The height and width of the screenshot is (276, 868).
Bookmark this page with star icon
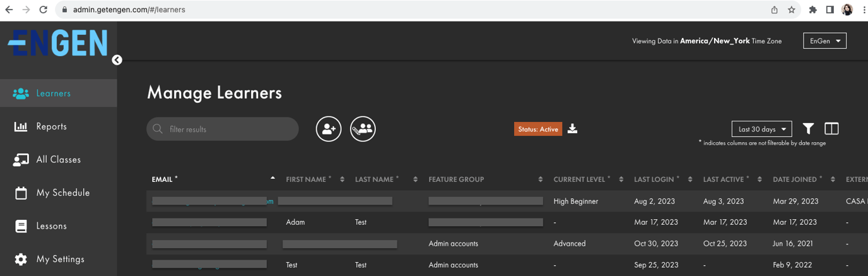[791, 9]
